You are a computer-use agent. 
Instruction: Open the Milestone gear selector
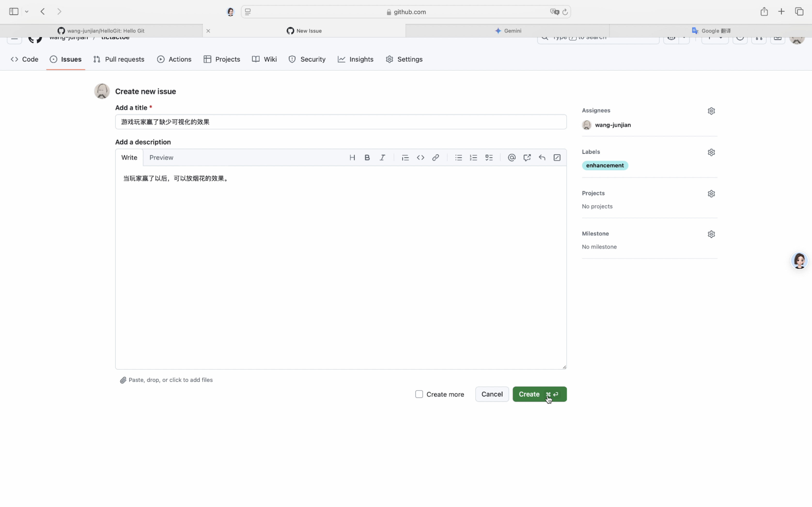(711, 234)
